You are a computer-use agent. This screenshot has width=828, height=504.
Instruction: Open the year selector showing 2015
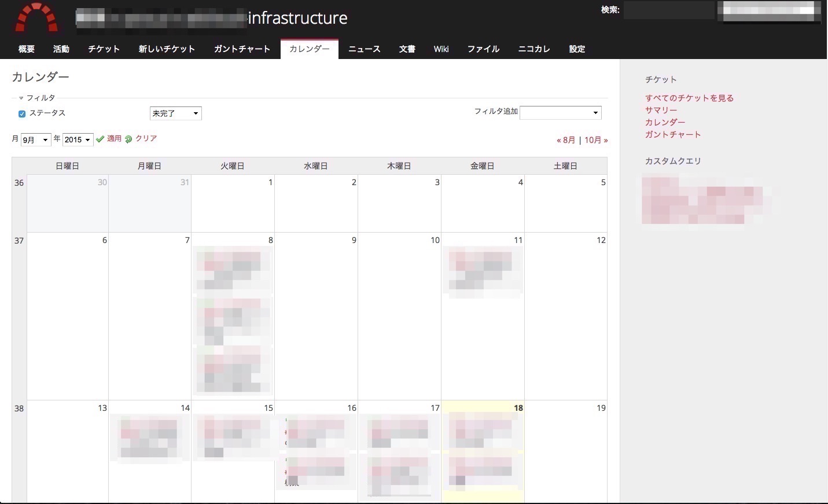pos(78,140)
